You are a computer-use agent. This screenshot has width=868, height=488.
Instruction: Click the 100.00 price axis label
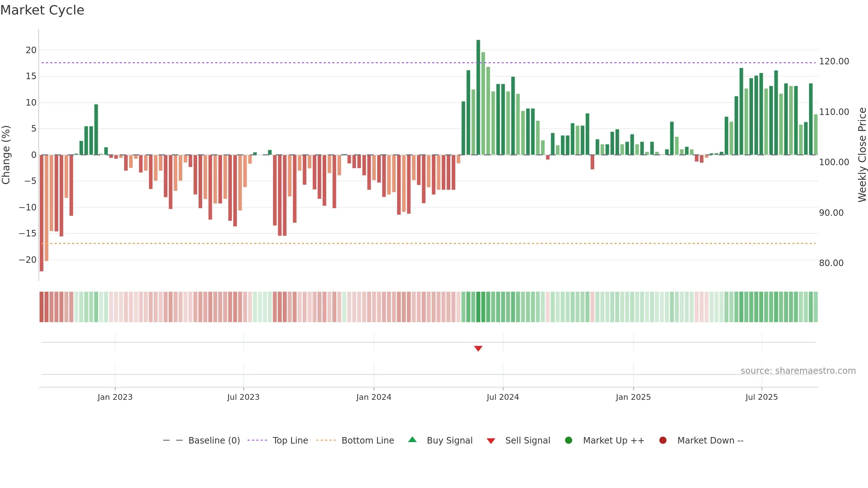(x=834, y=162)
